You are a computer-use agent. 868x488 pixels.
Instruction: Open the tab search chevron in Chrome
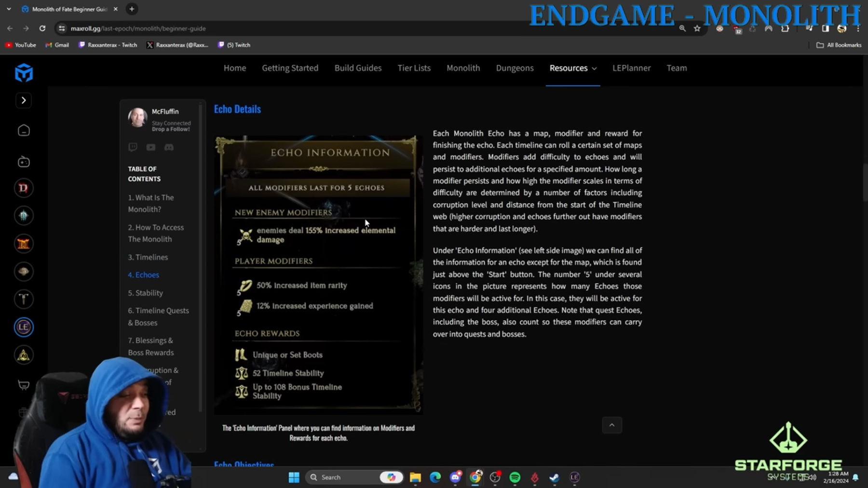[x=9, y=9]
